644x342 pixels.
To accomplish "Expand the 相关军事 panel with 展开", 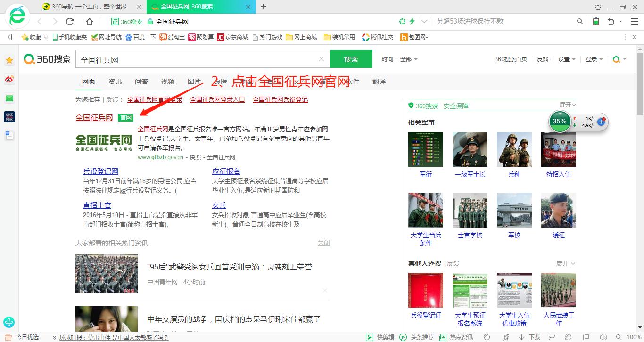I will pos(568,105).
